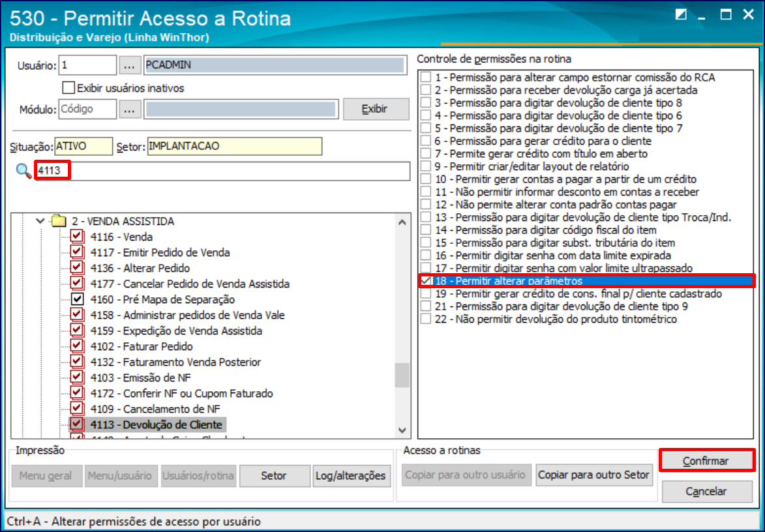Toggle 4113 - Devolução de Cliente checkbox
The height and width of the screenshot is (532, 765).
point(77,424)
